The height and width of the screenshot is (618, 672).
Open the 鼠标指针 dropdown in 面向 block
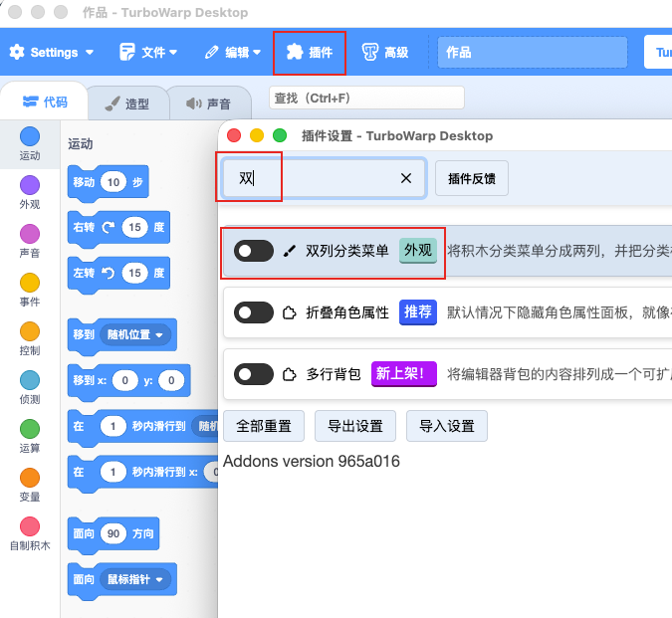click(135, 579)
